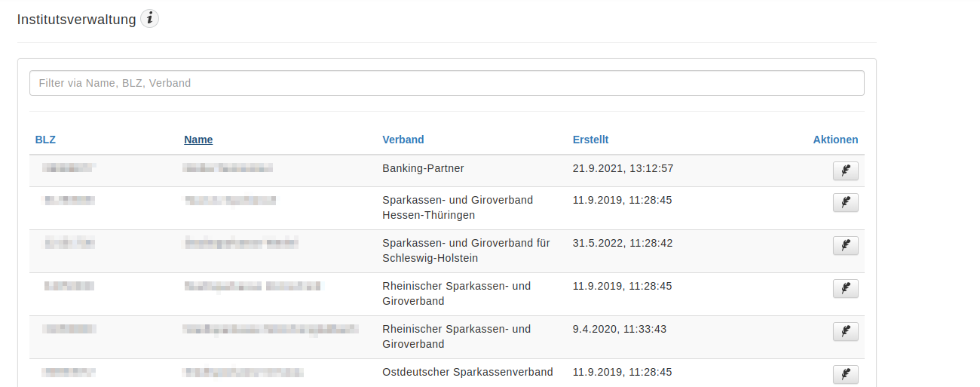Edit the Banking-Partner institute row

(845, 171)
